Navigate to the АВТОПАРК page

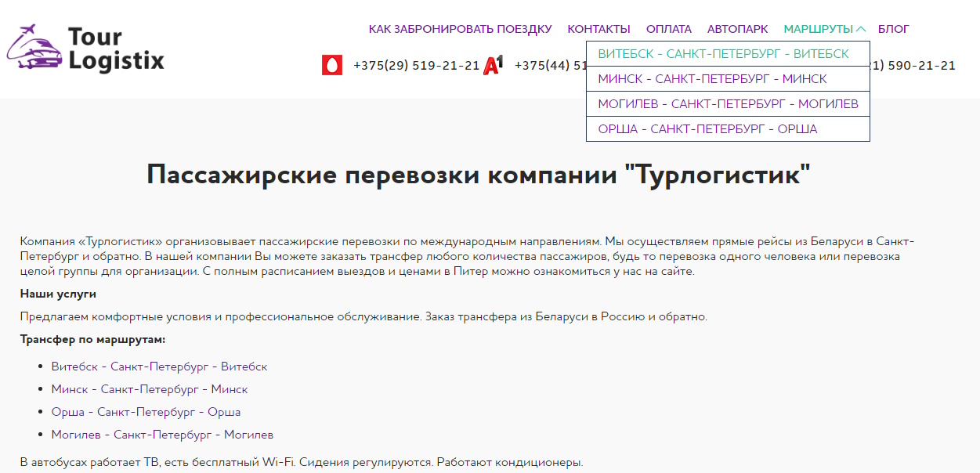(x=737, y=29)
